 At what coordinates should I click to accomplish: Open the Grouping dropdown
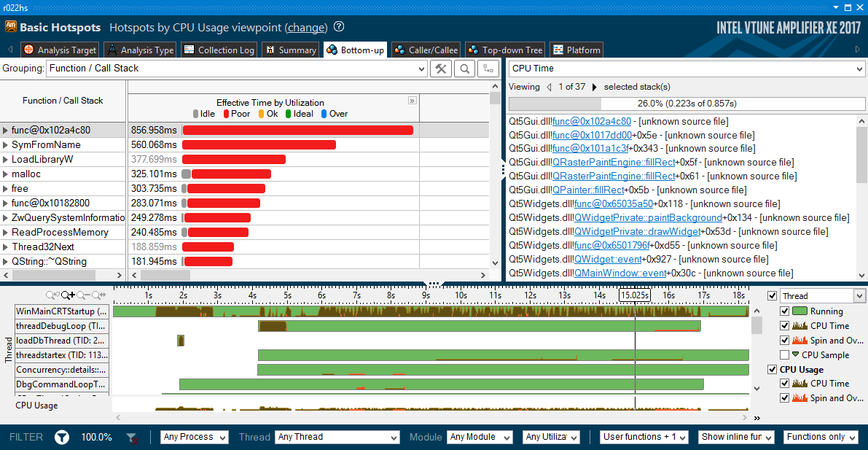[x=236, y=69]
